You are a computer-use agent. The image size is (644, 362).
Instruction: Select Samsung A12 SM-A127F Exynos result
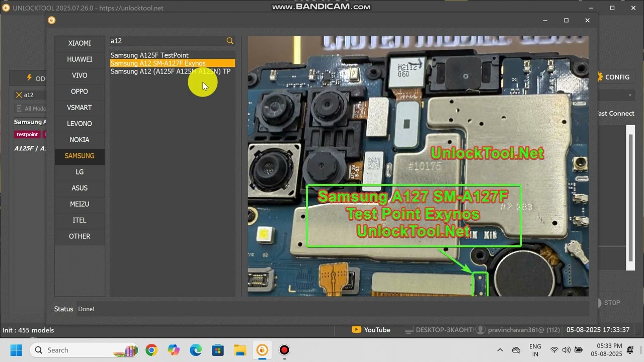pos(173,63)
